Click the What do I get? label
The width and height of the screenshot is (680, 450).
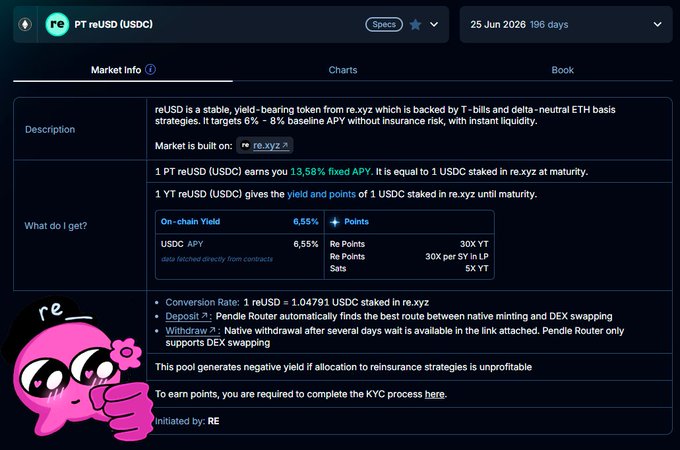click(56, 225)
